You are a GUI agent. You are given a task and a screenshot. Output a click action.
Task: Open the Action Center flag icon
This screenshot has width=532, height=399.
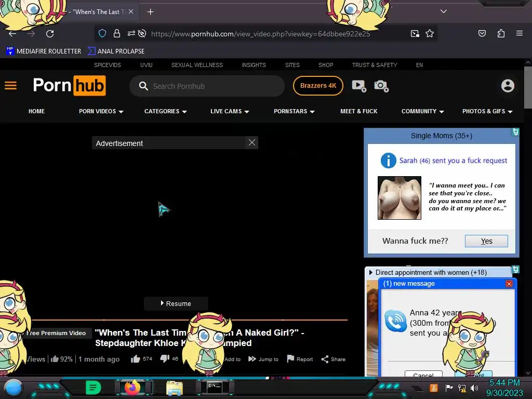[x=449, y=388]
